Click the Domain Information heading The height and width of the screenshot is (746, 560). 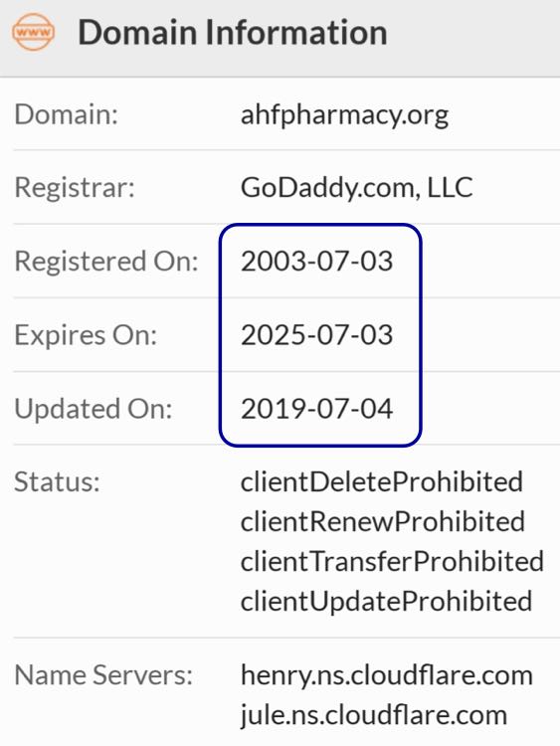pyautogui.click(x=233, y=33)
